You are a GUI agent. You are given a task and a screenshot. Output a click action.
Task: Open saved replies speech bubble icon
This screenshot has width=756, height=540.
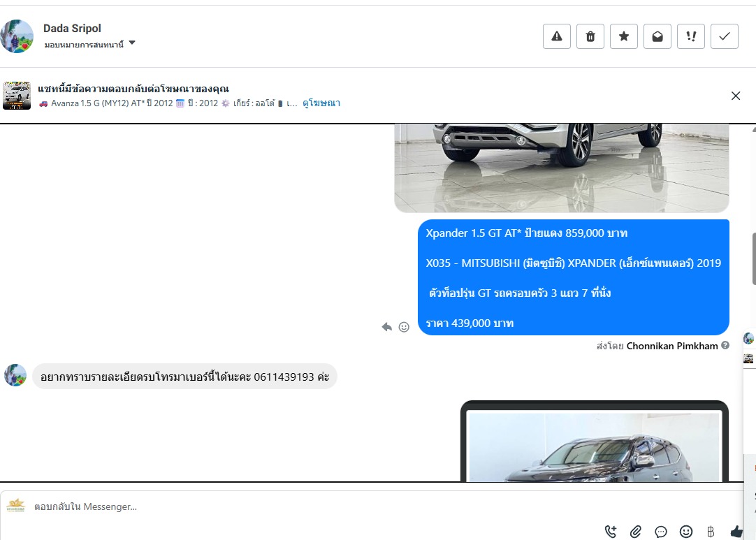[660, 532]
